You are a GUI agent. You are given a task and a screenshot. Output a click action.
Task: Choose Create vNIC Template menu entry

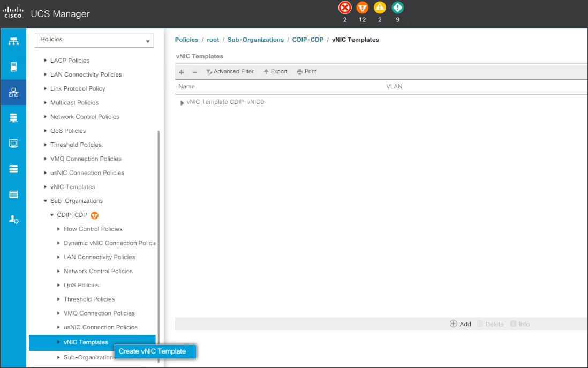tap(155, 351)
